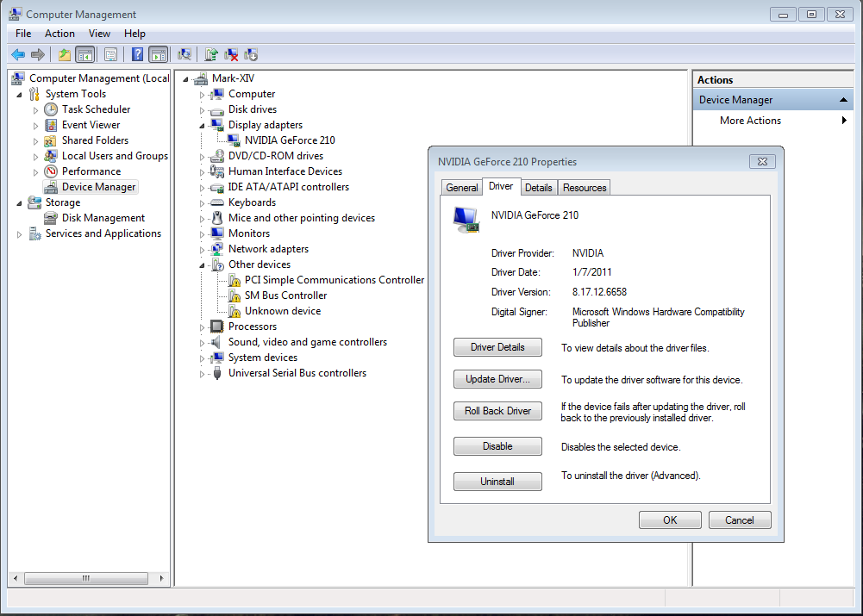Expand Sound, video and game controllers
863x616 pixels.
click(202, 343)
